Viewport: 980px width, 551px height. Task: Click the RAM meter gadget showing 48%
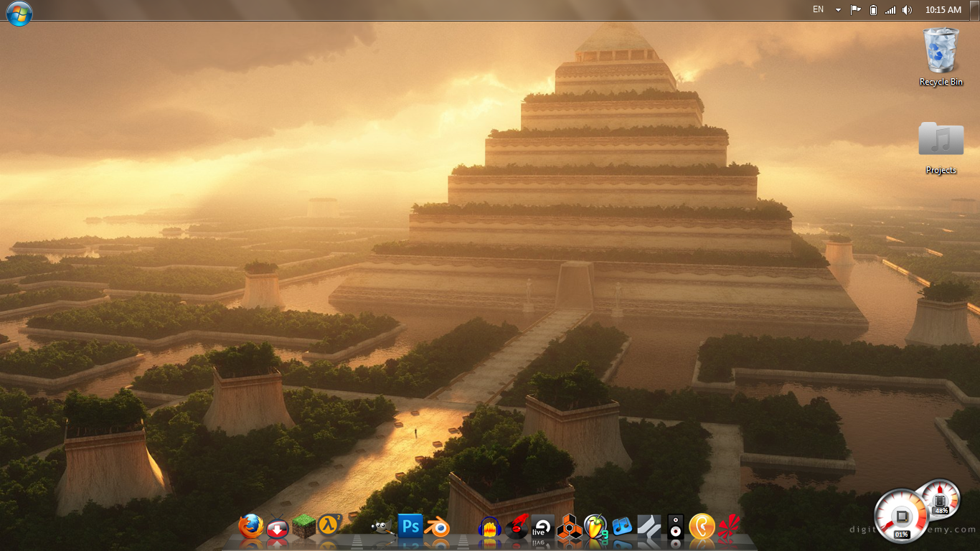pos(941,499)
